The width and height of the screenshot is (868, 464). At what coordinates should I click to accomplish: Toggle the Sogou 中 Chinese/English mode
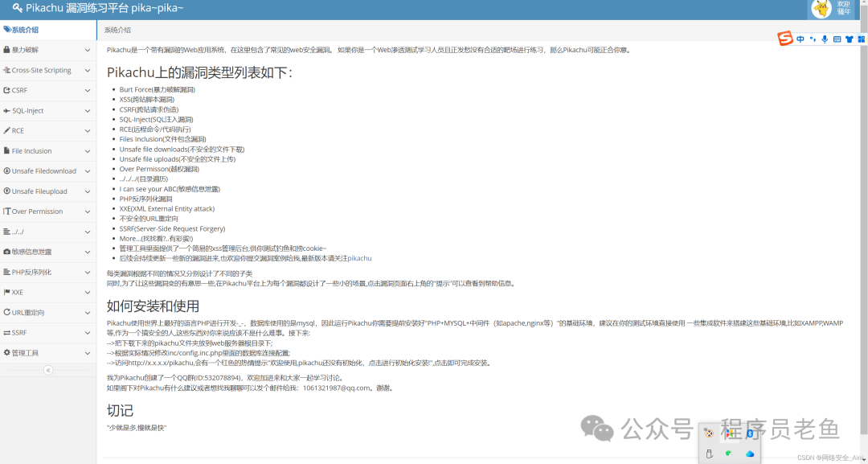[800, 39]
